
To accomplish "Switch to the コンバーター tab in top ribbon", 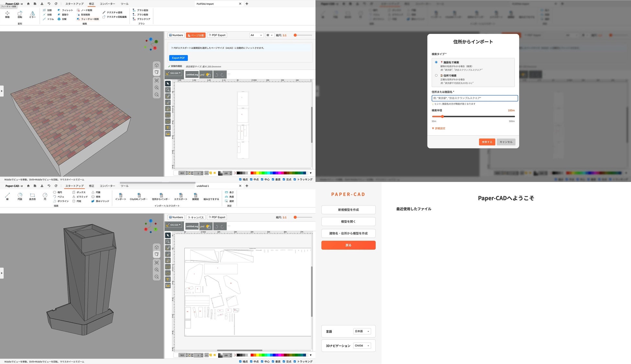I will click(x=107, y=4).
